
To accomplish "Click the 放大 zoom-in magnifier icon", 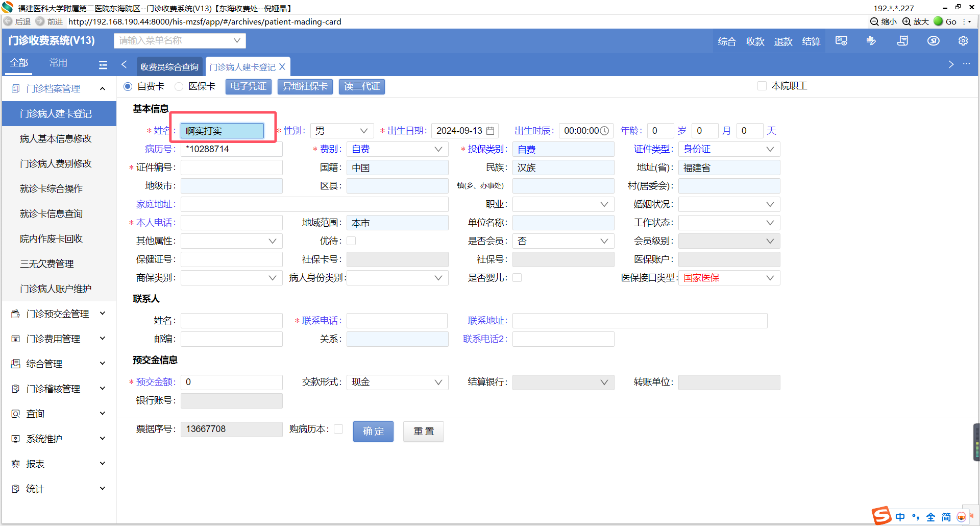I will [x=906, y=21].
